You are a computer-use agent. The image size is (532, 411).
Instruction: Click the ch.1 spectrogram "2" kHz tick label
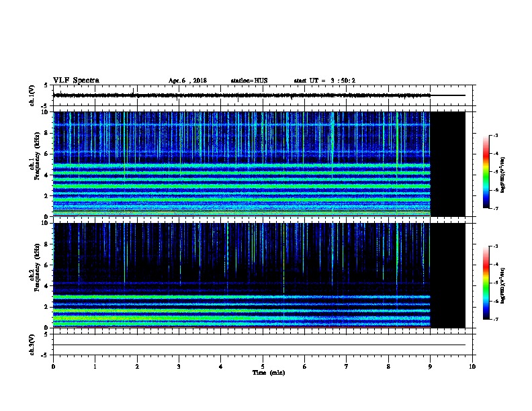[x=46, y=195]
